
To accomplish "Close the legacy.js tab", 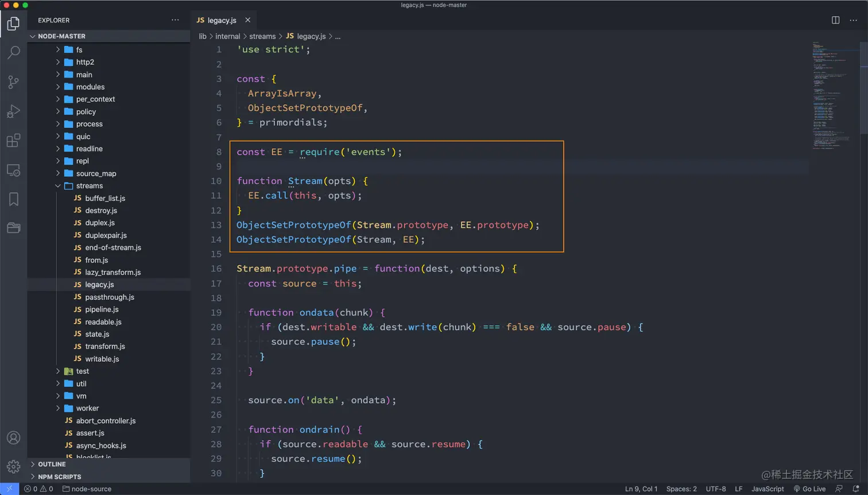I will 248,20.
